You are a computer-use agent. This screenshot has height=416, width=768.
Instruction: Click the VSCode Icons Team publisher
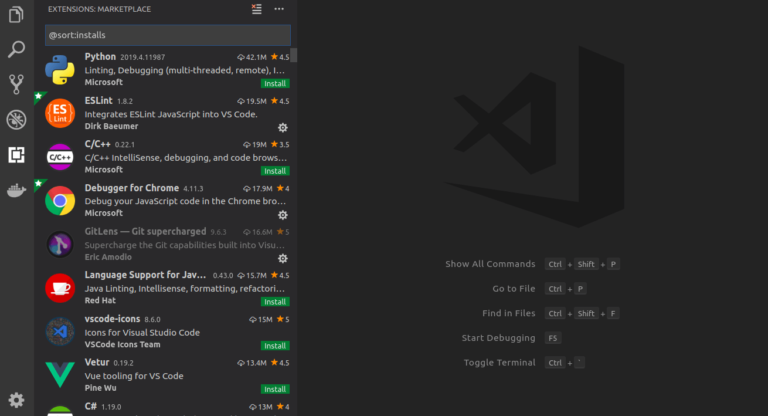point(122,344)
